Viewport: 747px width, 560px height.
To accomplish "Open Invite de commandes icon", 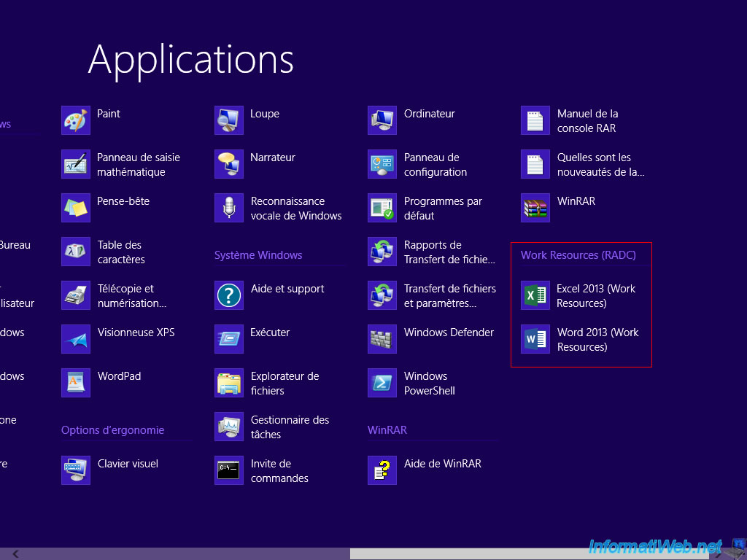I will pos(229,470).
